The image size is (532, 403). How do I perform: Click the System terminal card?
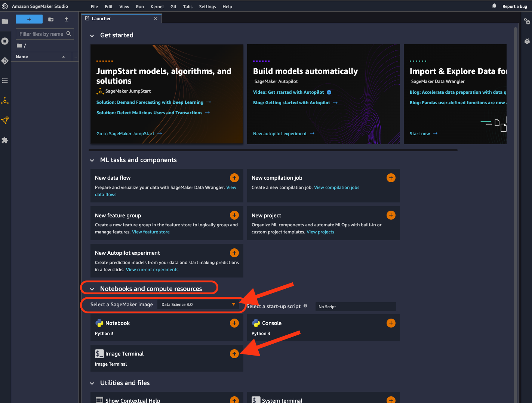pos(323,398)
